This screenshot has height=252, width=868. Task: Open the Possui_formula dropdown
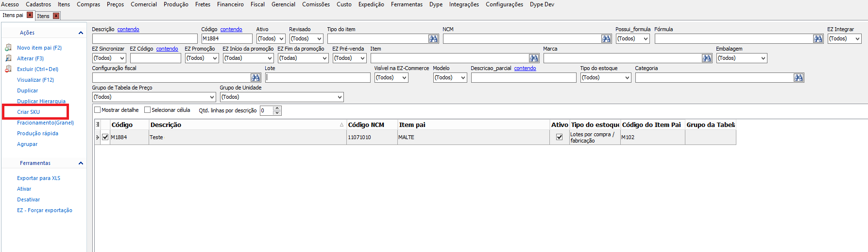pyautogui.click(x=632, y=38)
